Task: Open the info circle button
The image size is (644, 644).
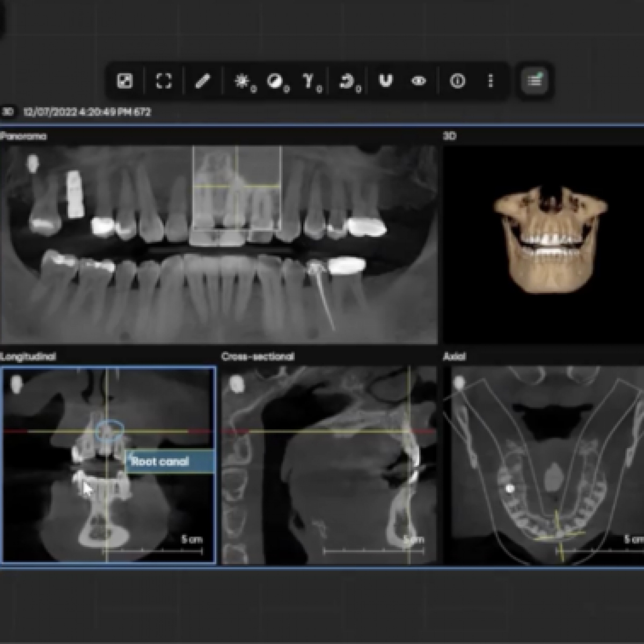Action: (x=457, y=81)
